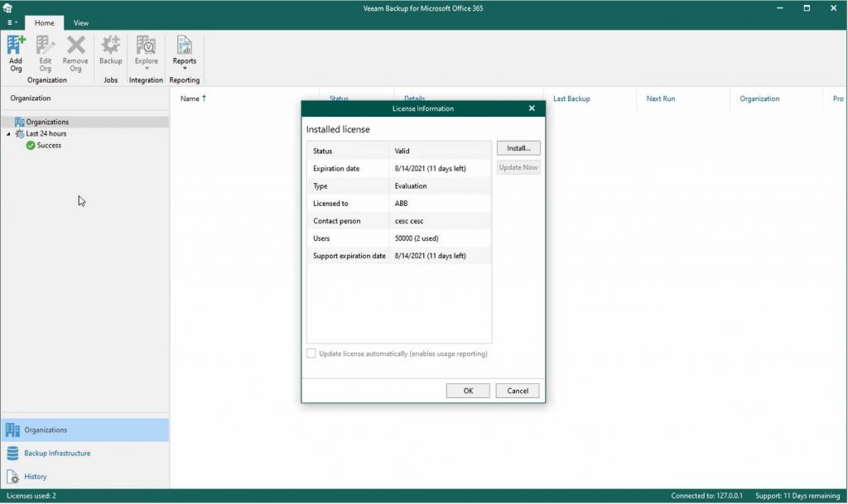The height and width of the screenshot is (504, 848).
Task: Select the Expiration date row value
Action: [430, 169]
